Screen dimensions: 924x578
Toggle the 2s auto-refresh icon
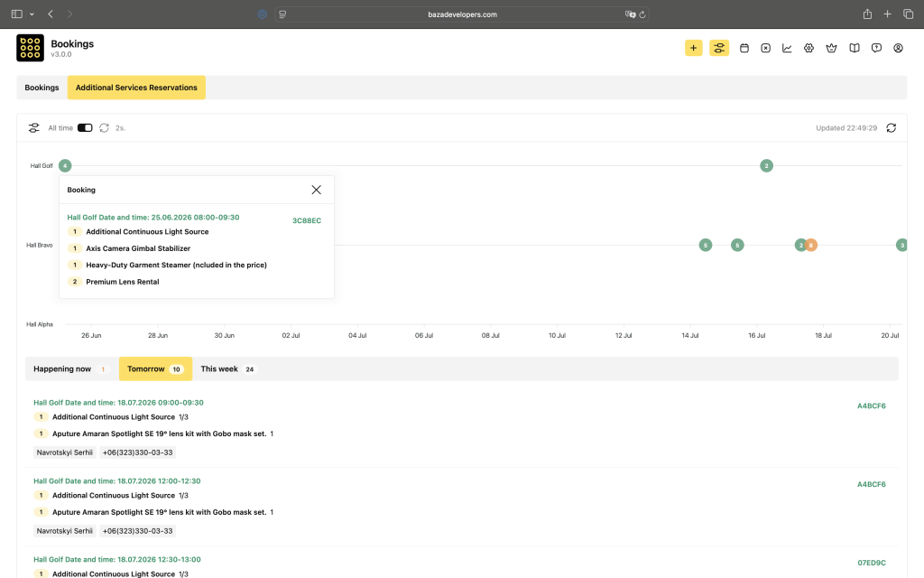pyautogui.click(x=105, y=128)
